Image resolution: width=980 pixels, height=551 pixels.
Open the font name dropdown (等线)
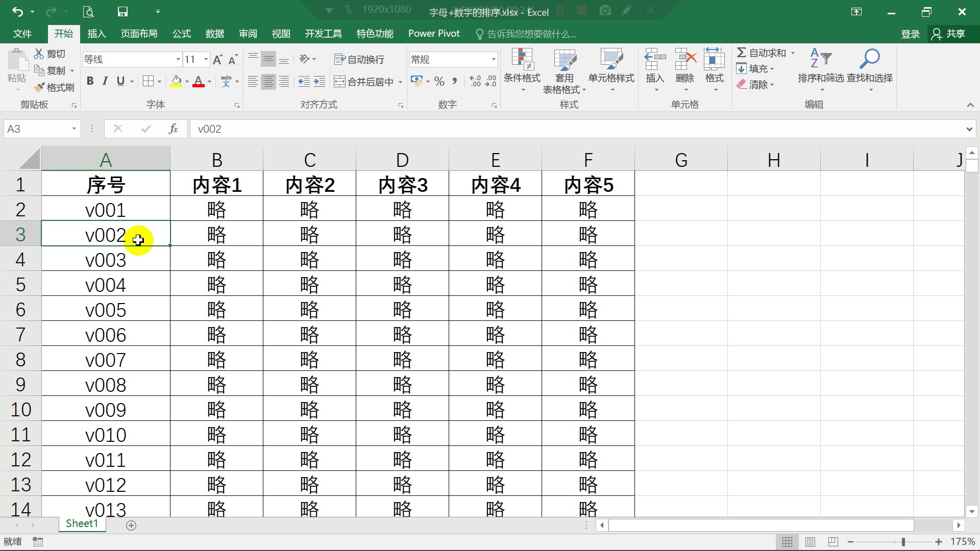click(x=178, y=59)
